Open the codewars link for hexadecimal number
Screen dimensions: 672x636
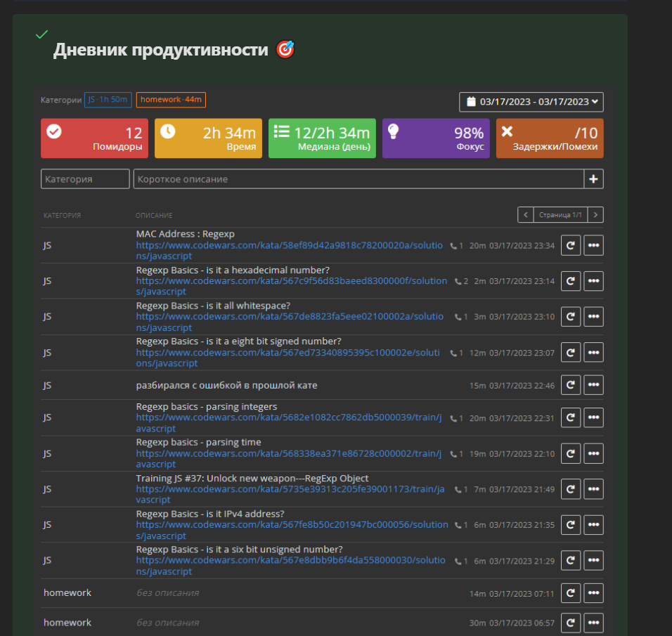[x=291, y=281]
